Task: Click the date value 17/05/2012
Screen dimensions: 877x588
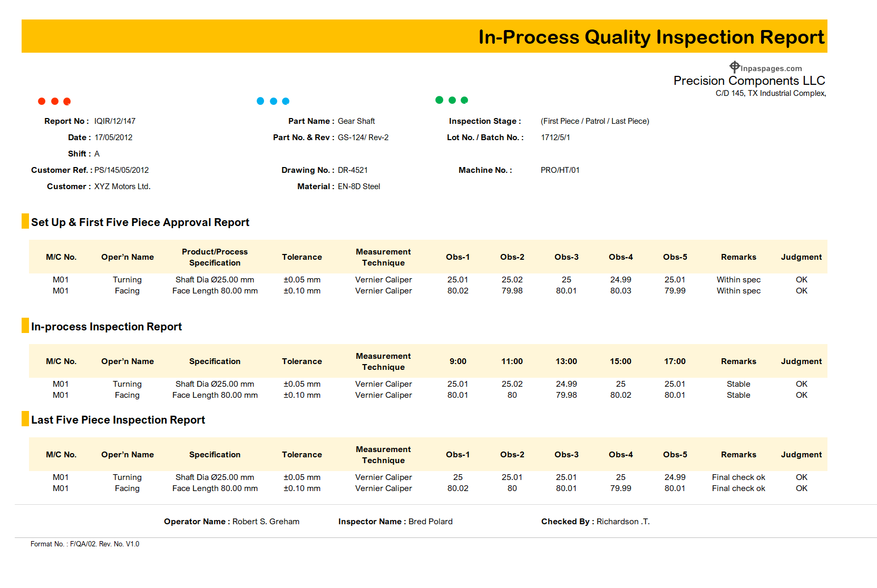Action: pyautogui.click(x=113, y=138)
